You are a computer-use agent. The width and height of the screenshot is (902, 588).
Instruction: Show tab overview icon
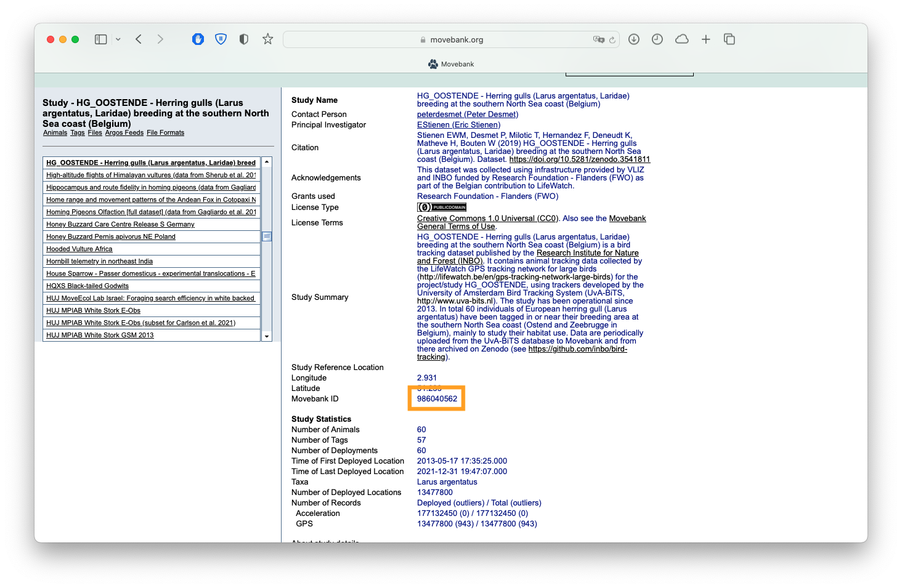point(729,39)
